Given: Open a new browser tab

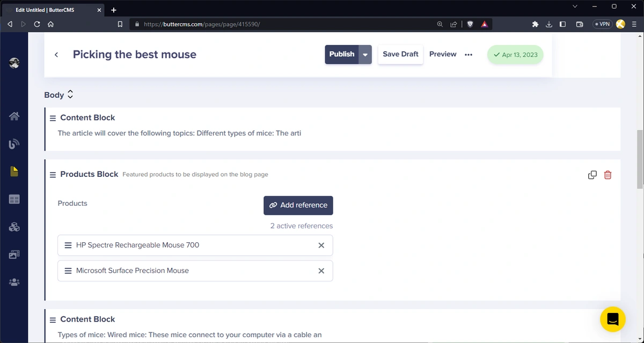Looking at the screenshot, I should (114, 10).
